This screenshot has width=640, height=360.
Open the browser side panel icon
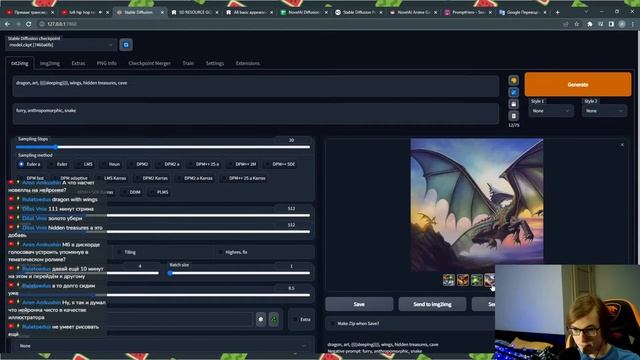[x=611, y=24]
